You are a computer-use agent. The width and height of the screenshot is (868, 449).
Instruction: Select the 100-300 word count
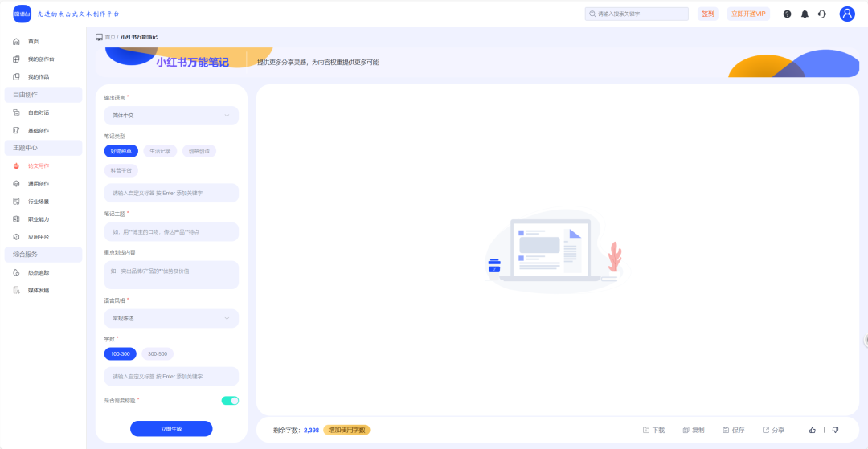pyautogui.click(x=120, y=354)
